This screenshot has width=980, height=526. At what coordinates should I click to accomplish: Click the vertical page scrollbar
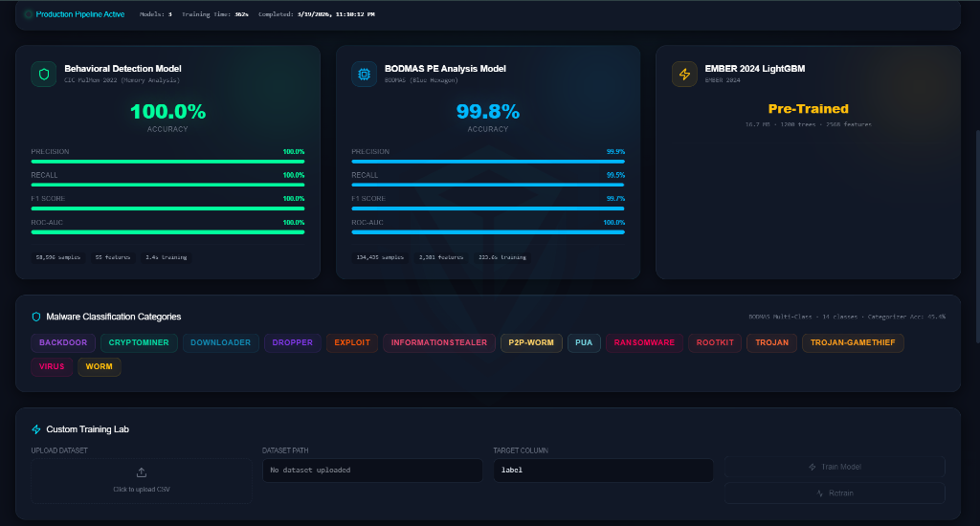pyautogui.click(x=977, y=236)
